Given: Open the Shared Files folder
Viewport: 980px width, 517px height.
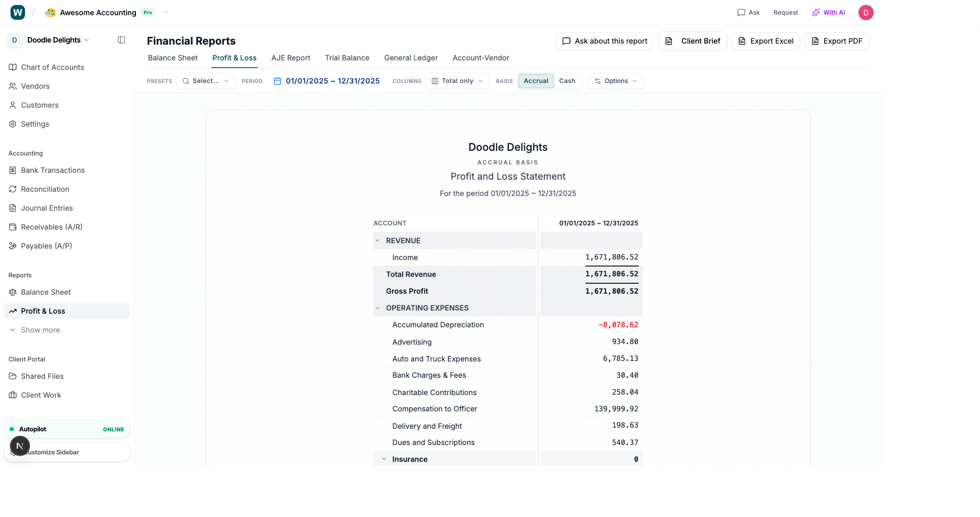Looking at the screenshot, I should 42,376.
